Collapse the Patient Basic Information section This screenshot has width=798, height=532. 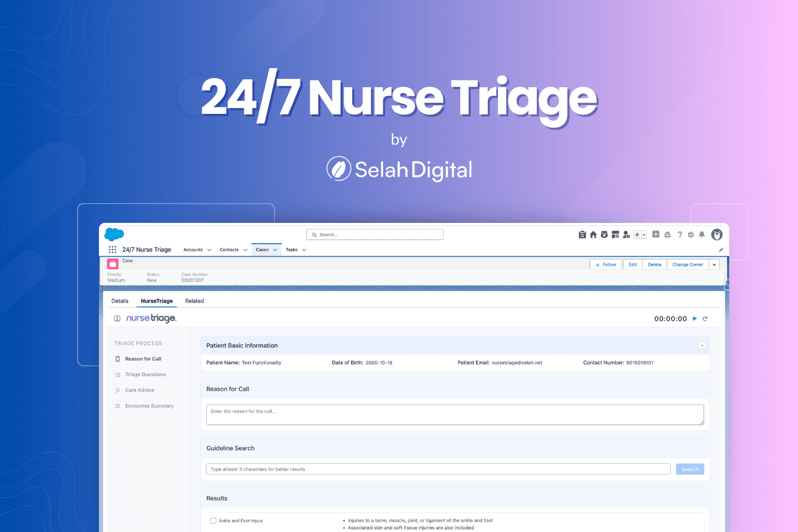(702, 346)
